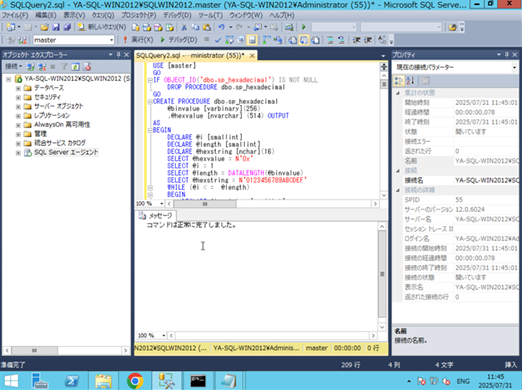Open the master database dropdown

coord(112,40)
